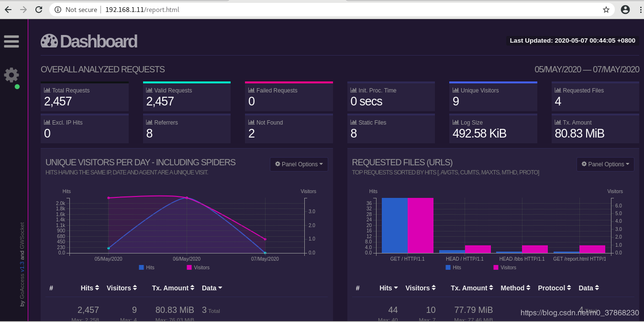The width and height of the screenshot is (644, 322).
Task: Toggle Hits legend in Unique Visitors chart
Action: (146, 267)
